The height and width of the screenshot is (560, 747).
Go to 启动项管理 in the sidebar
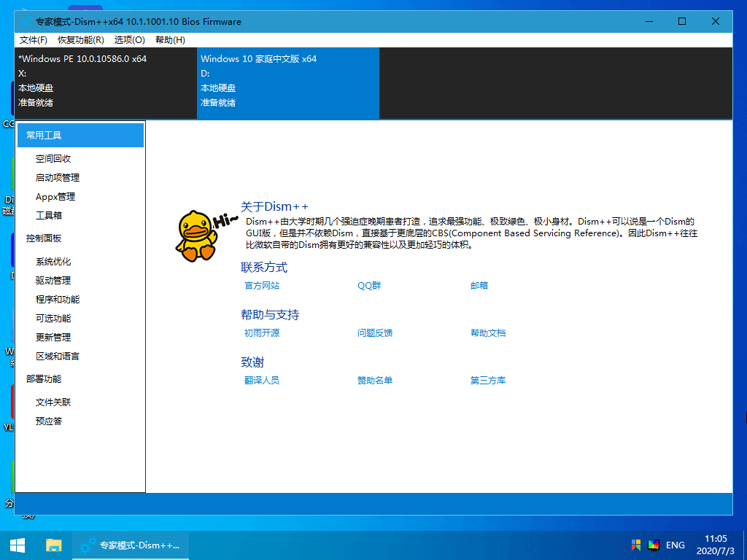58,178
